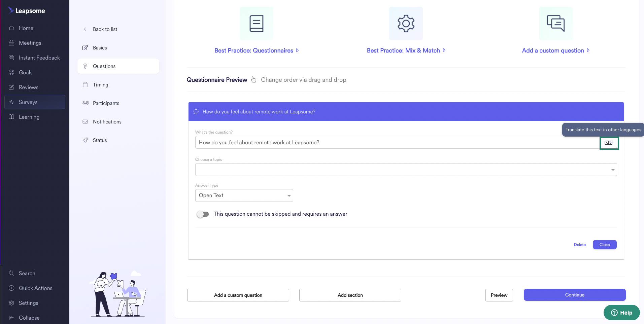Open the Home icon in sidebar
Image resolution: width=644 pixels, height=324 pixels.
click(x=11, y=28)
